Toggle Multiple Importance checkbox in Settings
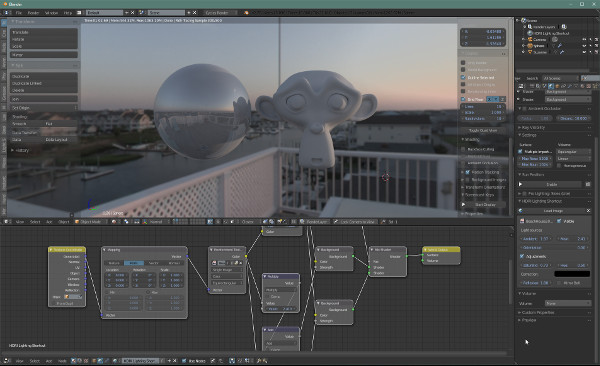The height and width of the screenshot is (366, 600). (x=520, y=152)
